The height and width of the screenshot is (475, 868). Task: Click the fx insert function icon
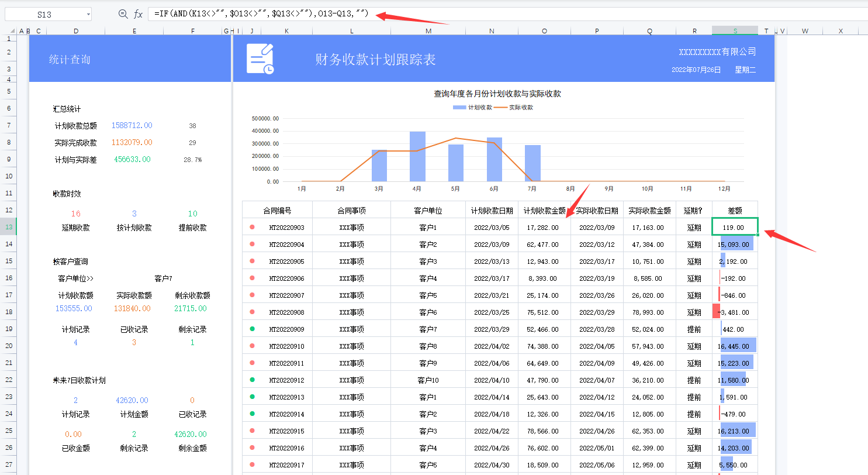(x=138, y=14)
